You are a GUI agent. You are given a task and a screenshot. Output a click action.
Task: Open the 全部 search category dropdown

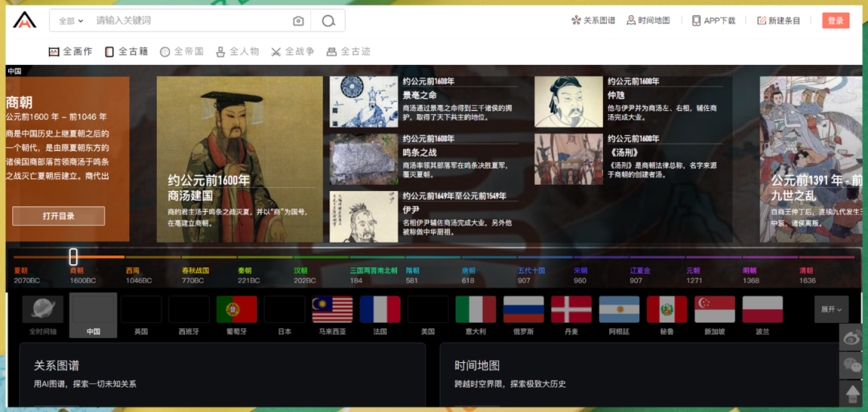click(x=70, y=21)
